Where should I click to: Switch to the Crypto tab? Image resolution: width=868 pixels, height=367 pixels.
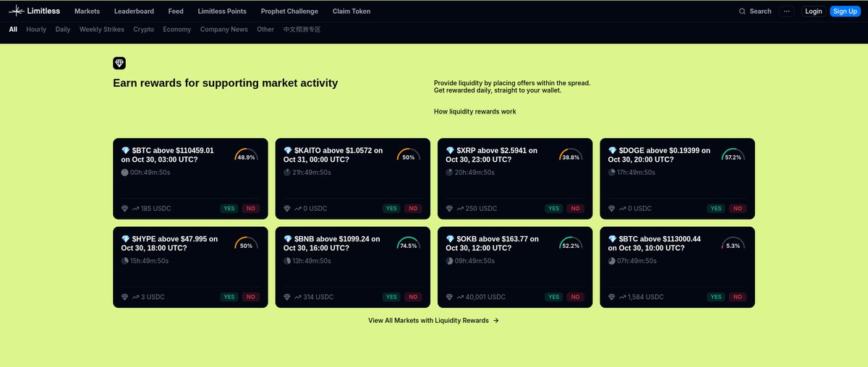click(x=143, y=30)
